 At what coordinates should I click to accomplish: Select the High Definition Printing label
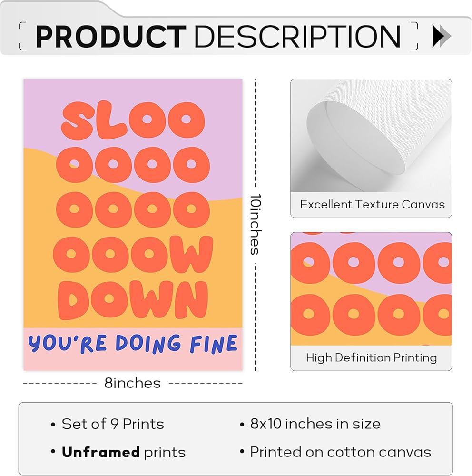tap(371, 357)
